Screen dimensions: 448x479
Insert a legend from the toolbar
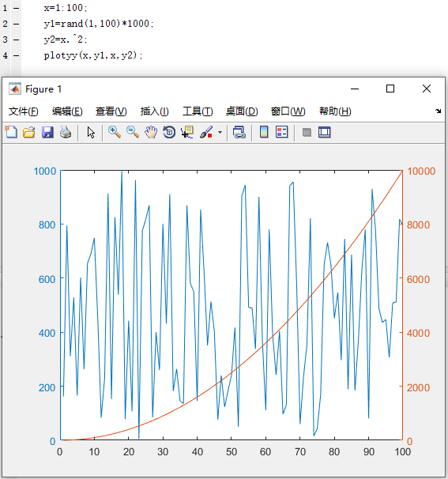281,132
